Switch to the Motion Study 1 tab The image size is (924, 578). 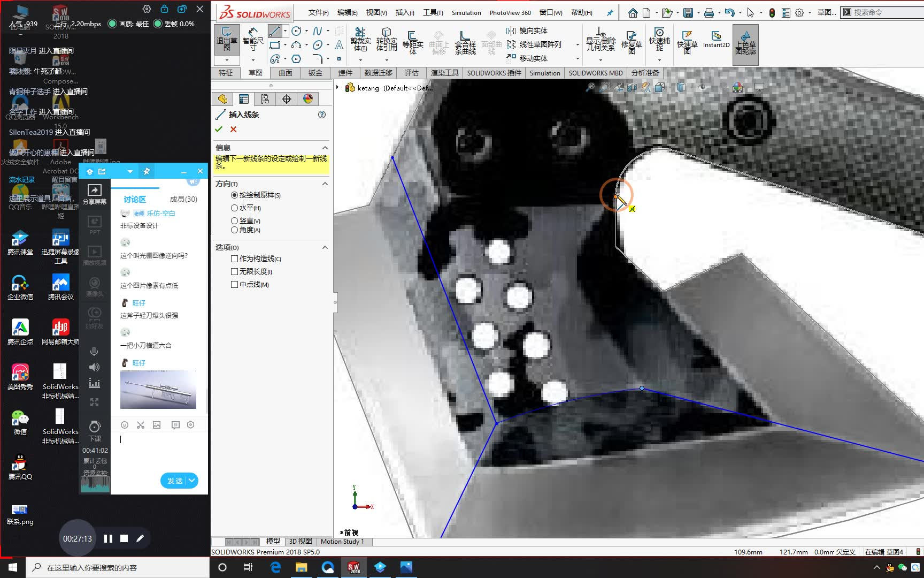pos(343,541)
